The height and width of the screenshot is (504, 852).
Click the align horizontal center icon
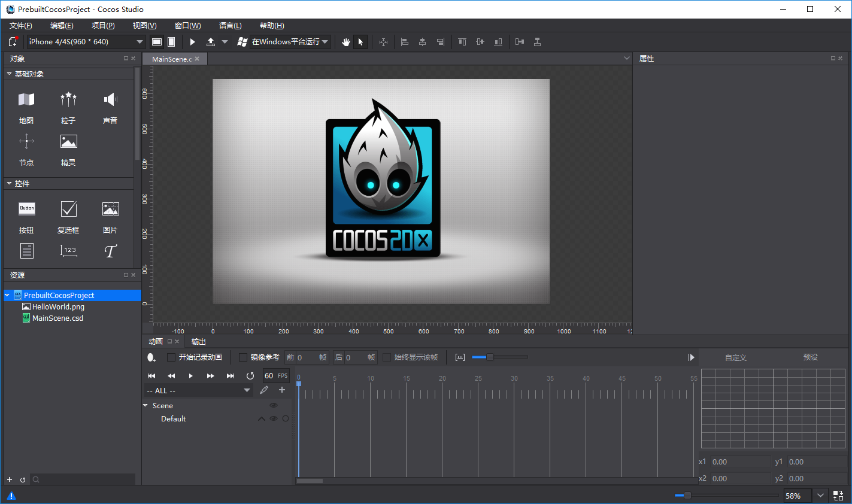(x=423, y=42)
